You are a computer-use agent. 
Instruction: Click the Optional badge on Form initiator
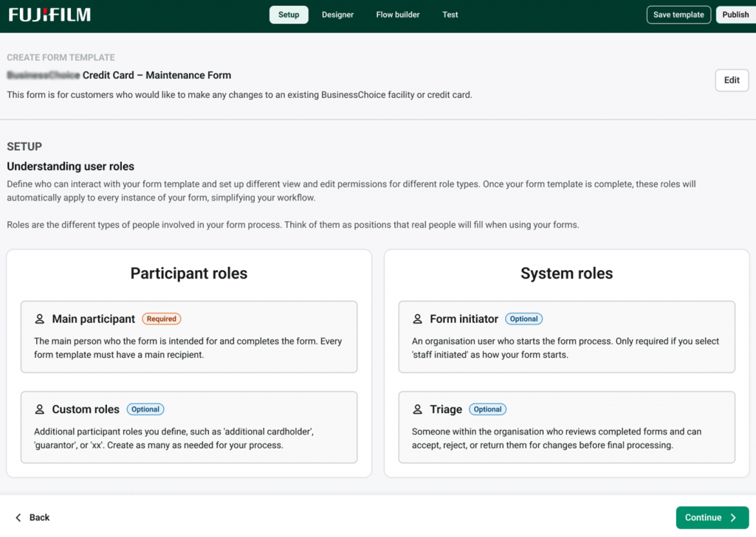(523, 319)
